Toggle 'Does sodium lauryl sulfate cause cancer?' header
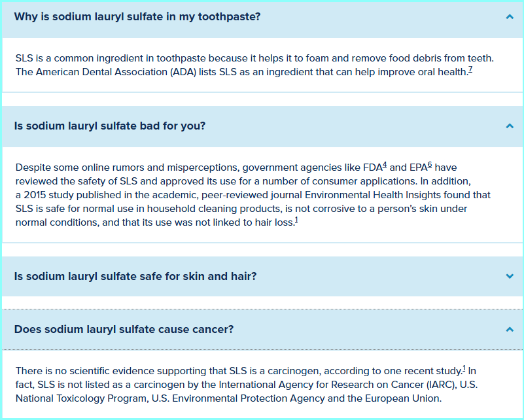The image size is (524, 420). pos(124,329)
